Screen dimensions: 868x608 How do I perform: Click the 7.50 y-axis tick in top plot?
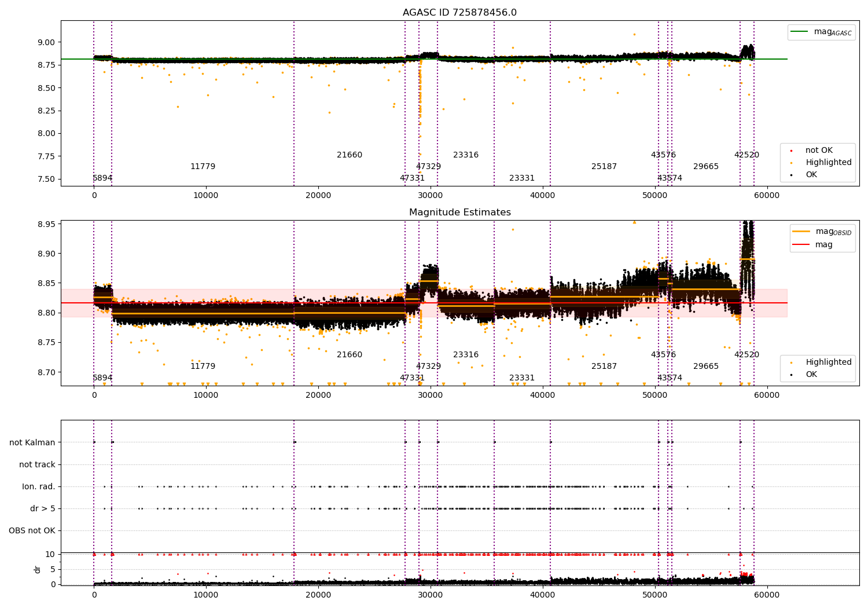[x=46, y=179]
